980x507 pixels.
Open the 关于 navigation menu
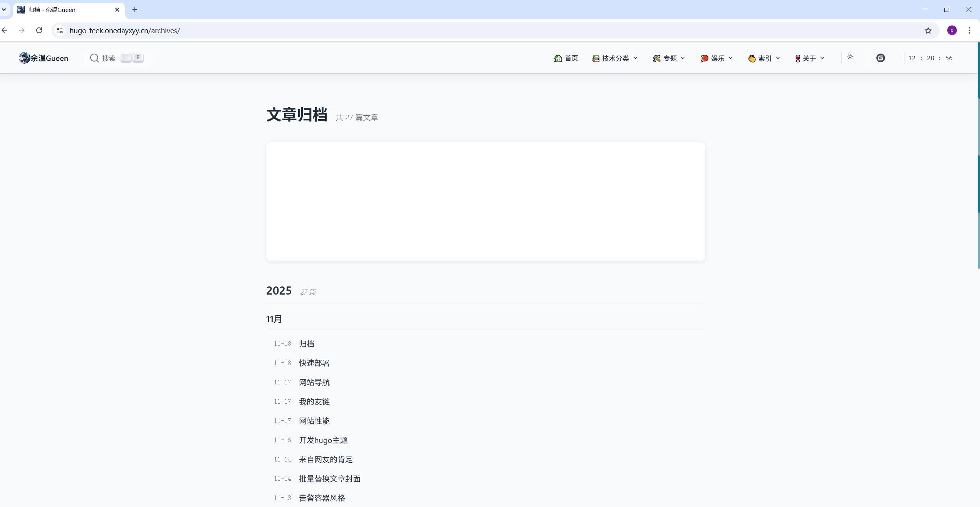(x=809, y=58)
